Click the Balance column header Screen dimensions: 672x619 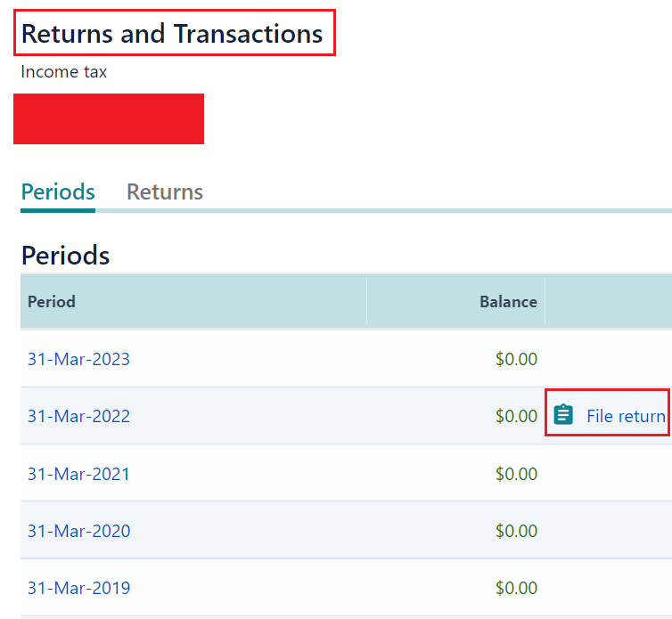[508, 302]
